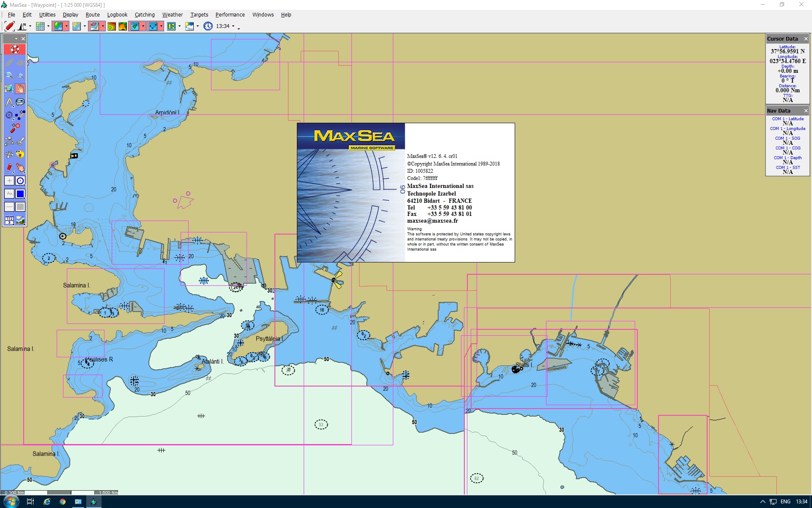Open the Performance menu
The height and width of the screenshot is (508, 812).
coord(230,14)
